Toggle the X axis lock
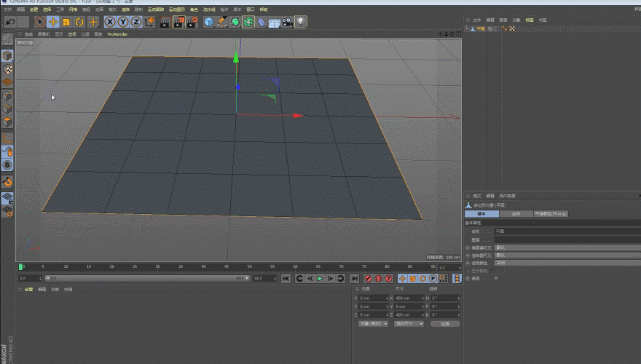641x364 pixels. 111,23
